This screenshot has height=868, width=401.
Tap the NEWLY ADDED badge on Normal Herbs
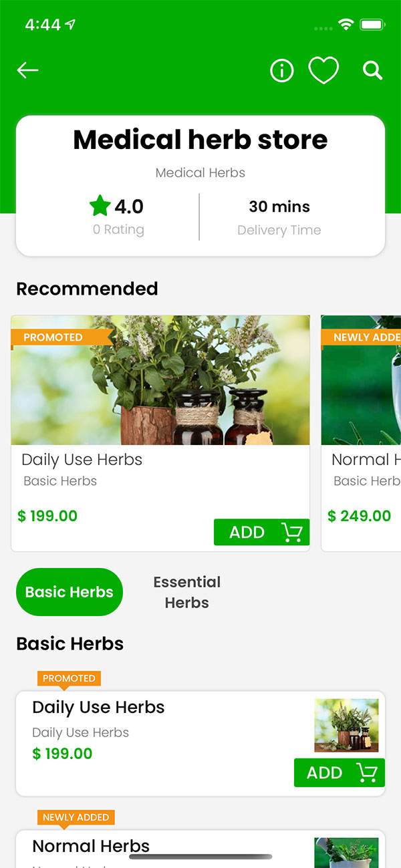coord(76,817)
